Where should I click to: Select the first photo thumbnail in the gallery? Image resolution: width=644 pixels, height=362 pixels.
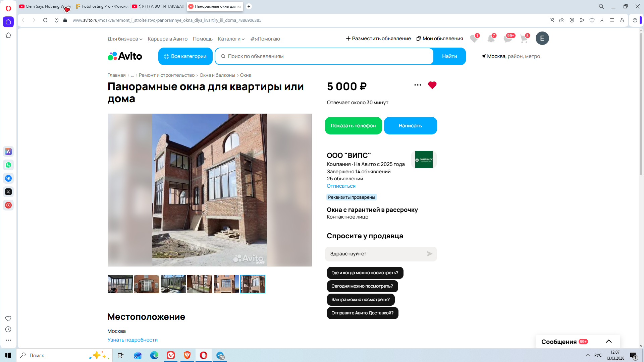120,284
